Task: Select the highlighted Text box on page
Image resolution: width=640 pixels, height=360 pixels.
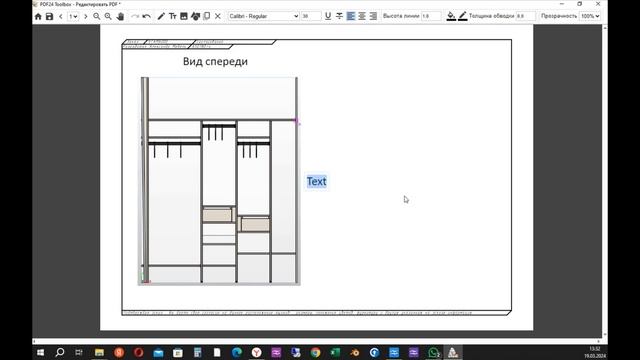Action: pos(316,182)
